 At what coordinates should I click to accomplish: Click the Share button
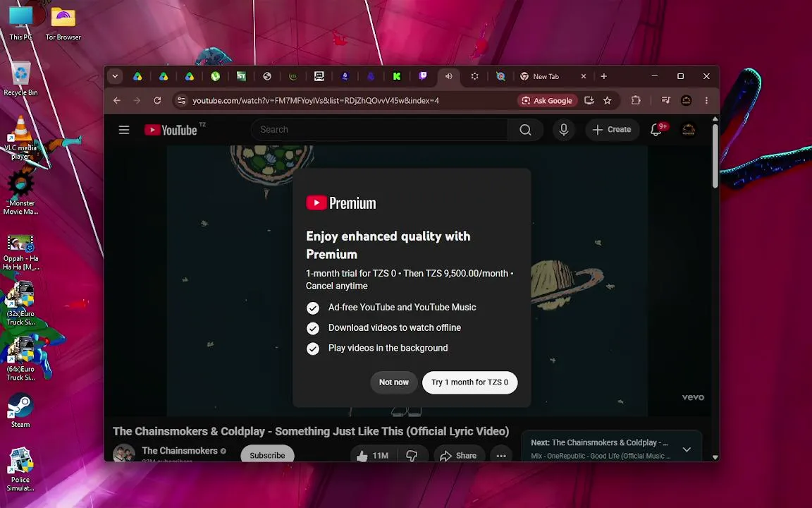click(458, 455)
